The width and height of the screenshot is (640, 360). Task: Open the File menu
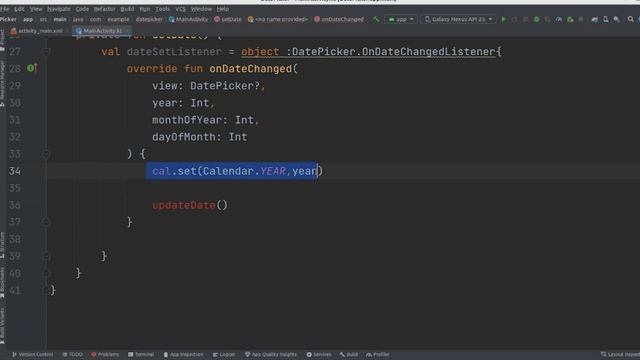4,9
